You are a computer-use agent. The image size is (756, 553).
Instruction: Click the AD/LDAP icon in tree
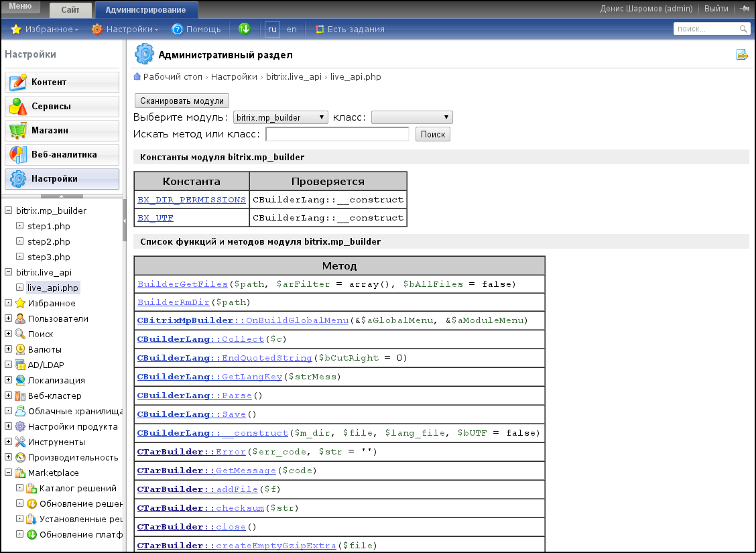pos(19,365)
